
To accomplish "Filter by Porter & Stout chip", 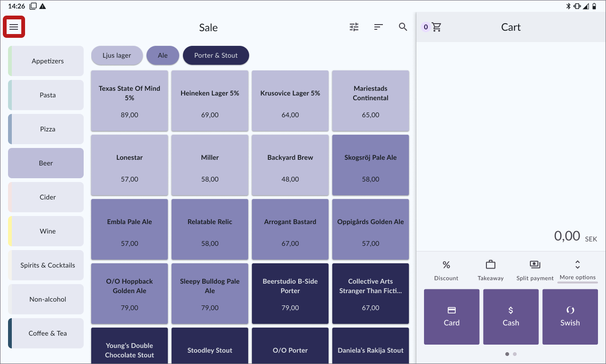I will (x=216, y=55).
